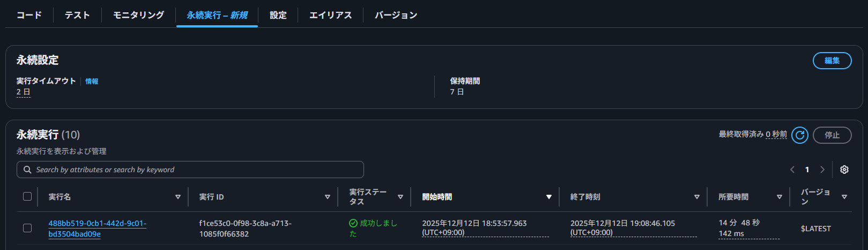
Task: Click the refresh executions icon
Action: click(799, 135)
